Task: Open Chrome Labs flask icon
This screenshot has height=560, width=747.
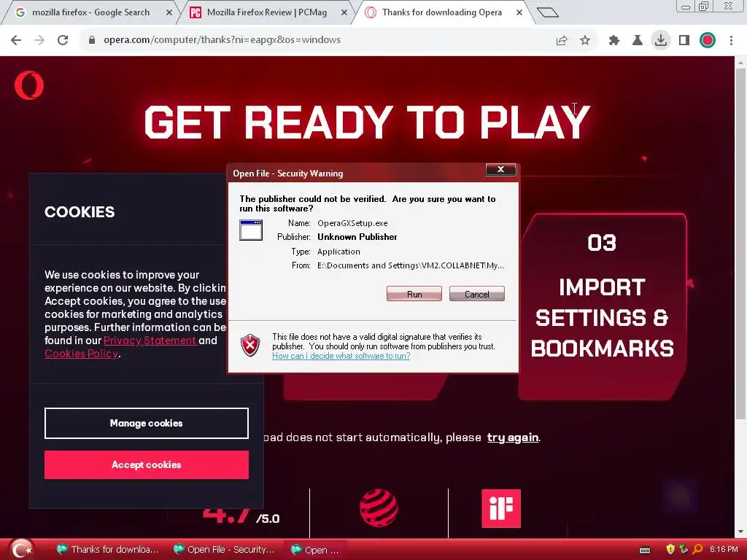Action: pos(638,41)
